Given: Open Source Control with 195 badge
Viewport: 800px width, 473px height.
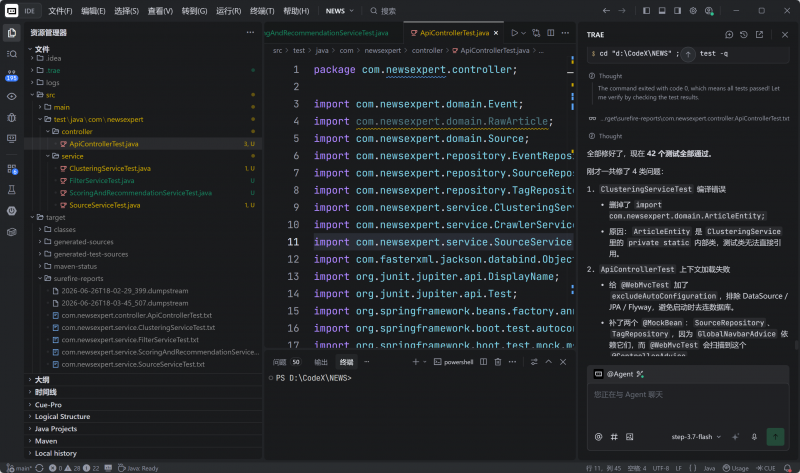Looking at the screenshot, I should [12, 75].
